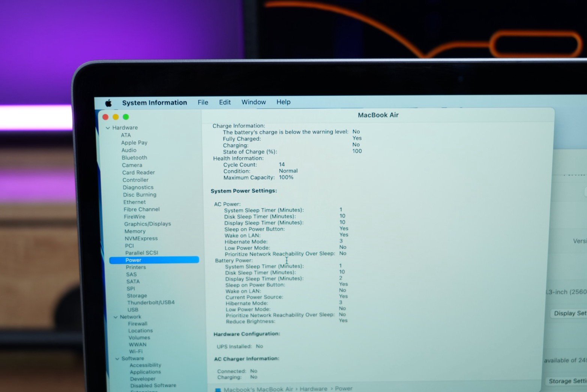Select Applications under Software
The image size is (587, 392).
click(x=145, y=372)
